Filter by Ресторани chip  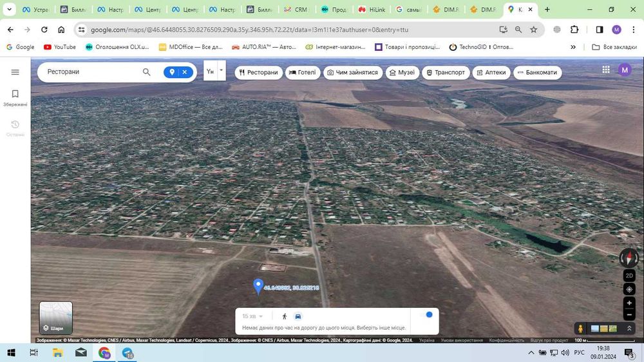pyautogui.click(x=259, y=72)
